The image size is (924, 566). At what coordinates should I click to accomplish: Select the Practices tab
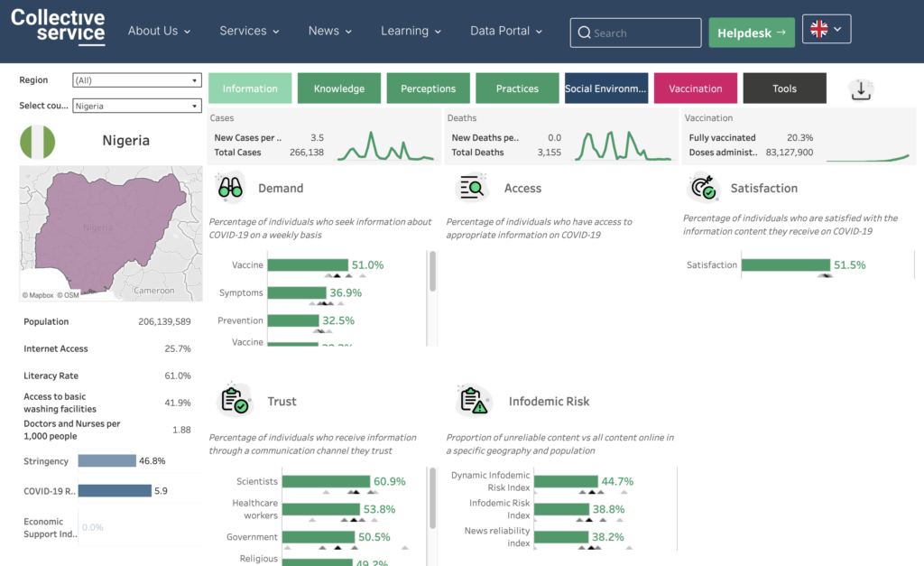517,88
